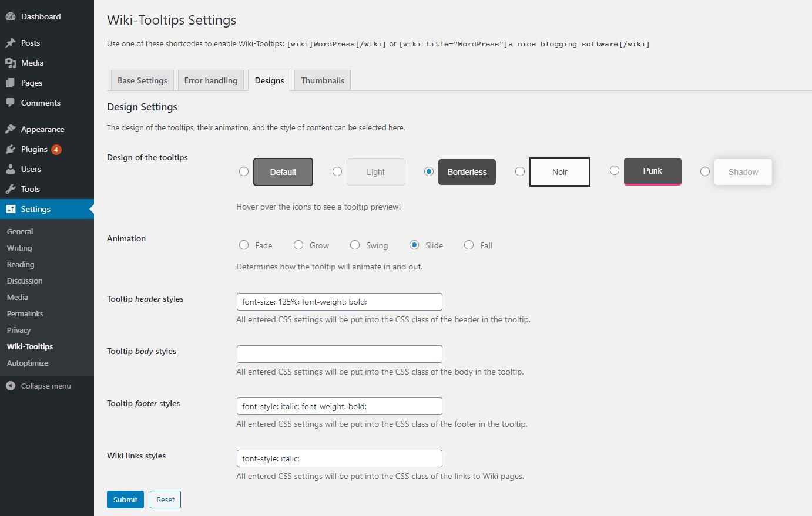Click the Reset button
The height and width of the screenshot is (516, 812).
pos(165,500)
